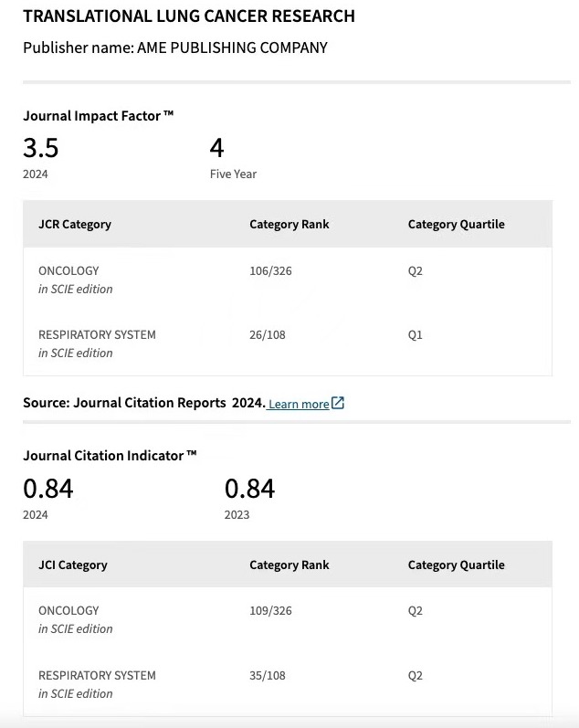This screenshot has width=579, height=728.
Task: Click the JCR Category column header
Action: 75,224
